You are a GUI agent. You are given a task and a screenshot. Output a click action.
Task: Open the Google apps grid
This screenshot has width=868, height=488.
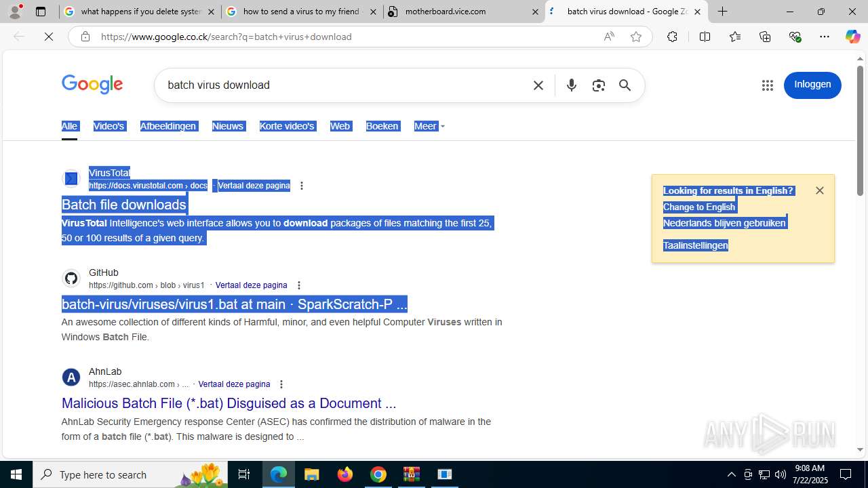tap(768, 85)
